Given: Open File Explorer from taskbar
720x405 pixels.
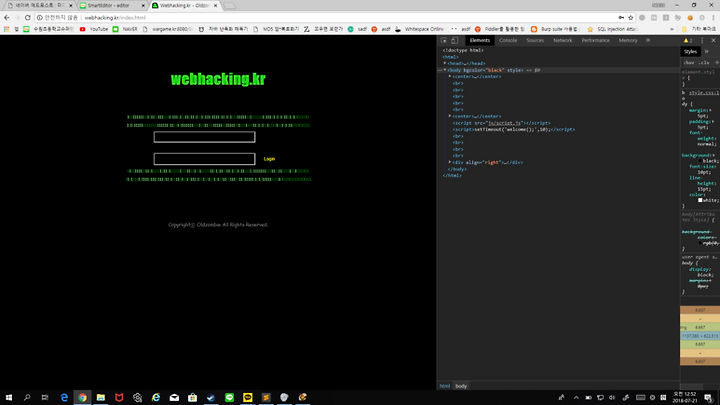Looking at the screenshot, I should (101, 397).
